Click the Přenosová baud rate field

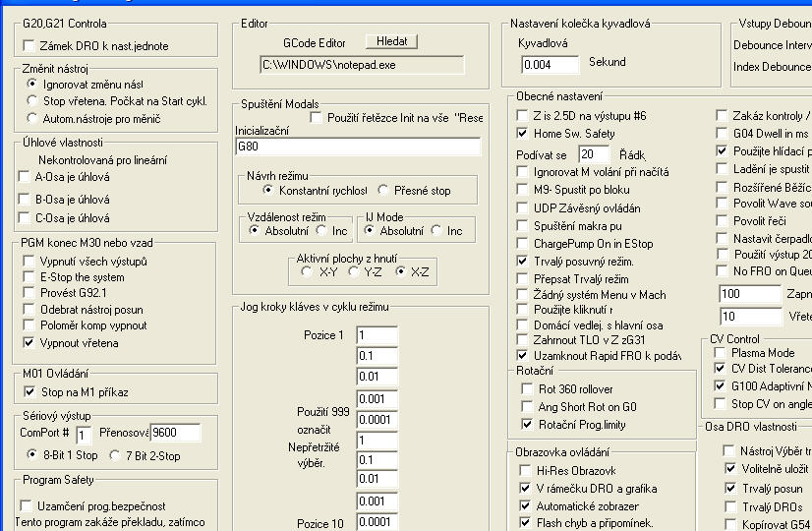tap(174, 433)
